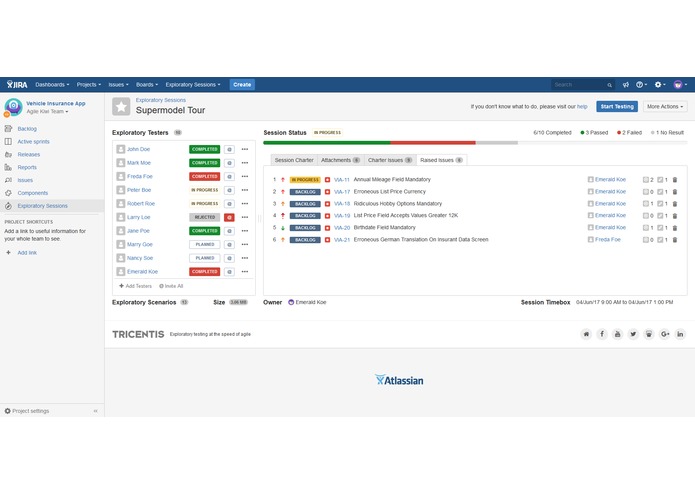The height and width of the screenshot is (494, 695).
Task: Click the Exploratory Sessions breadcrumb link
Action: pyautogui.click(x=161, y=100)
